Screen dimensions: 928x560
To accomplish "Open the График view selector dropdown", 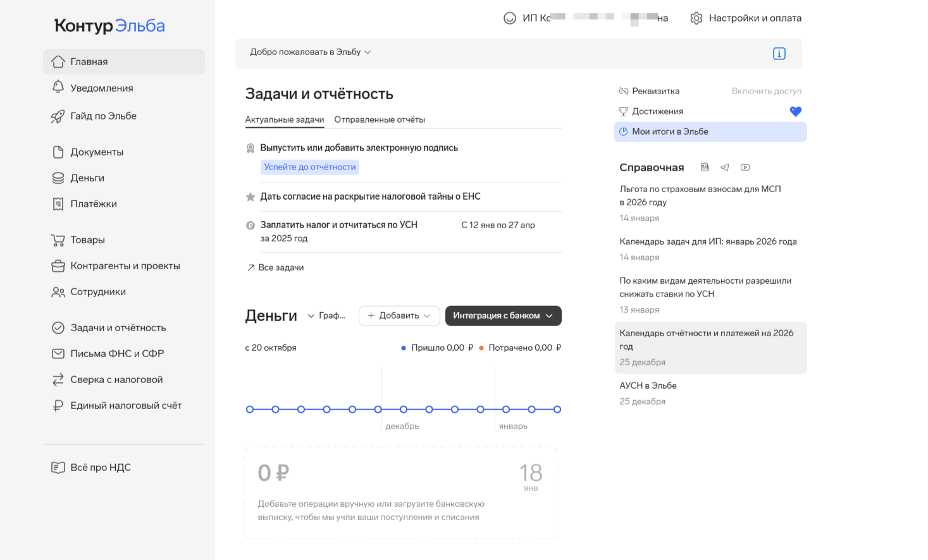I will (x=326, y=315).
